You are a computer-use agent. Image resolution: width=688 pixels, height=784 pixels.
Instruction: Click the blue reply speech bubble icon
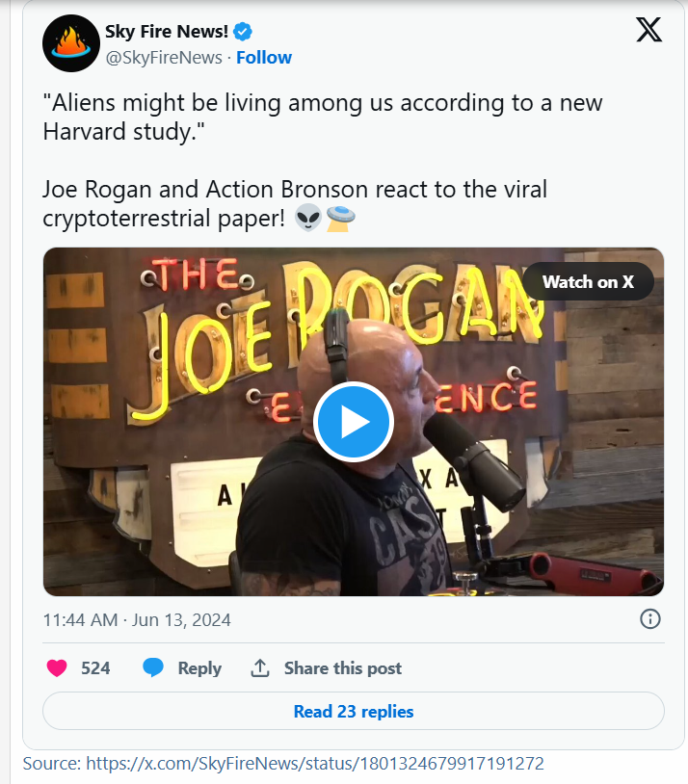pos(152,668)
